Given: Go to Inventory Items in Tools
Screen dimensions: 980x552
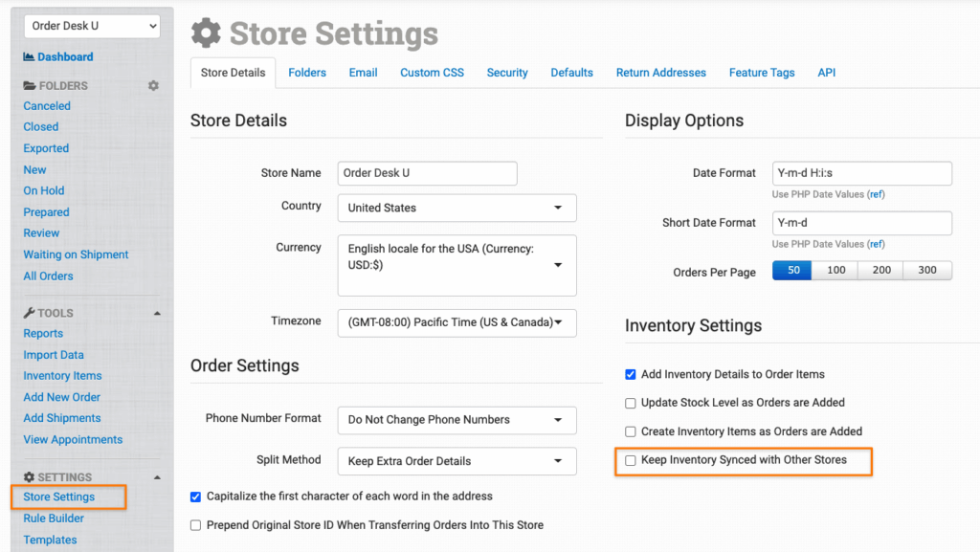Looking at the screenshot, I should pyautogui.click(x=62, y=376).
